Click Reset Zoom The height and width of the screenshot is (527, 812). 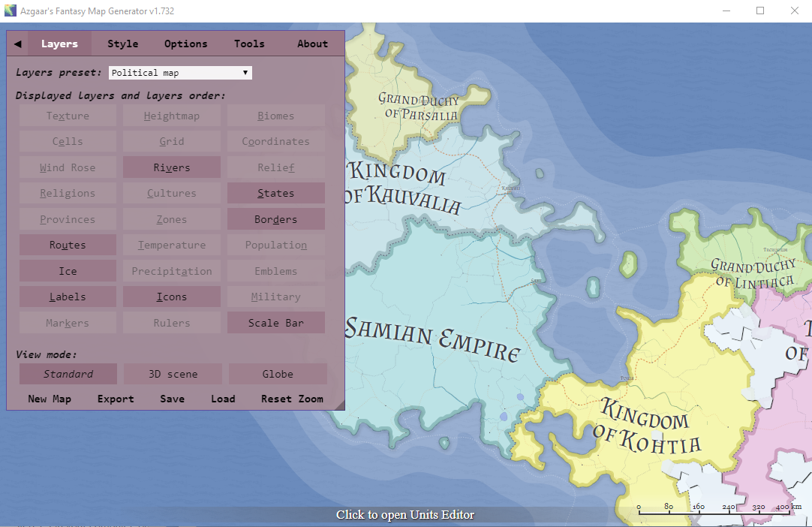(292, 399)
